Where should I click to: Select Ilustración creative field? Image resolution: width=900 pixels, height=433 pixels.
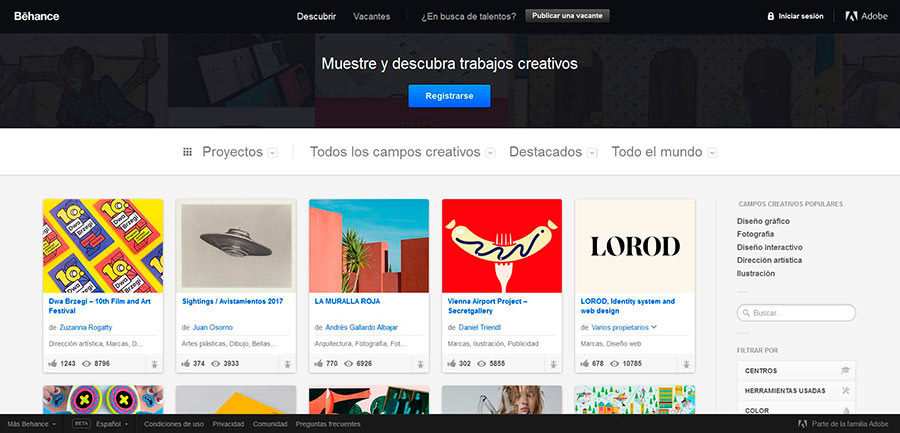point(756,273)
